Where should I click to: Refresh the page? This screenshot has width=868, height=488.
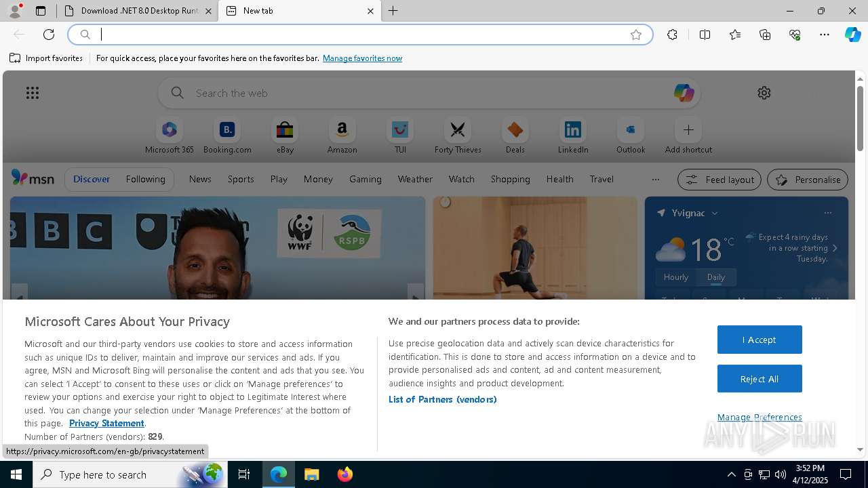[x=49, y=35]
